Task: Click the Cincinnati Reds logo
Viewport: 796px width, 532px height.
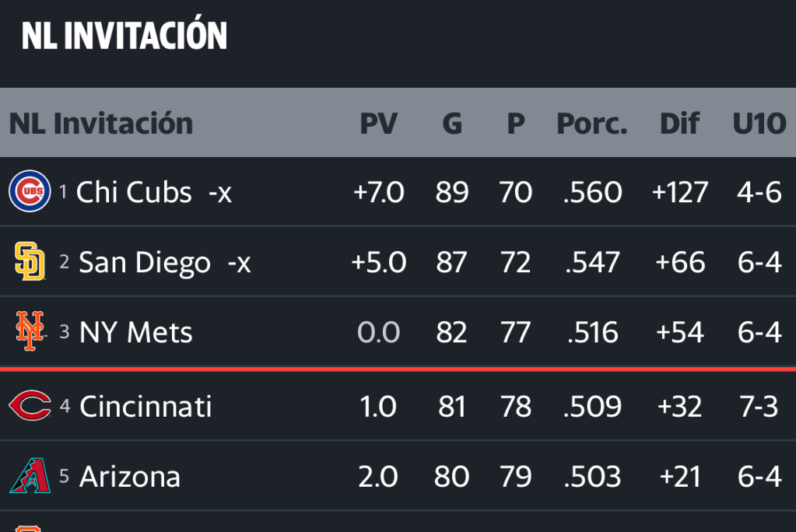Action: (x=30, y=405)
